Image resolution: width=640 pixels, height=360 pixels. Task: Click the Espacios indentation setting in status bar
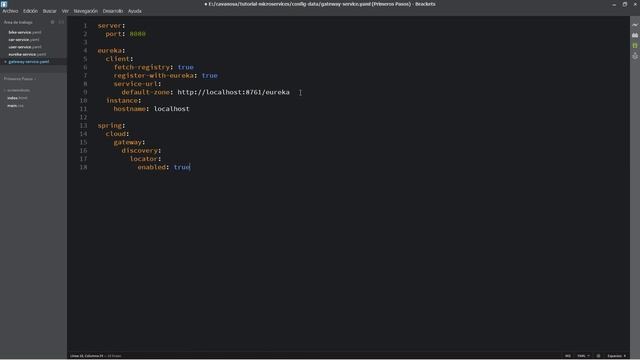pyautogui.click(x=616, y=356)
